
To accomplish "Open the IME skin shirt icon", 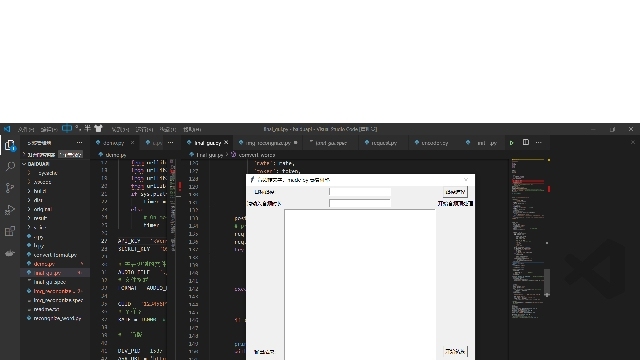I will (x=98, y=128).
